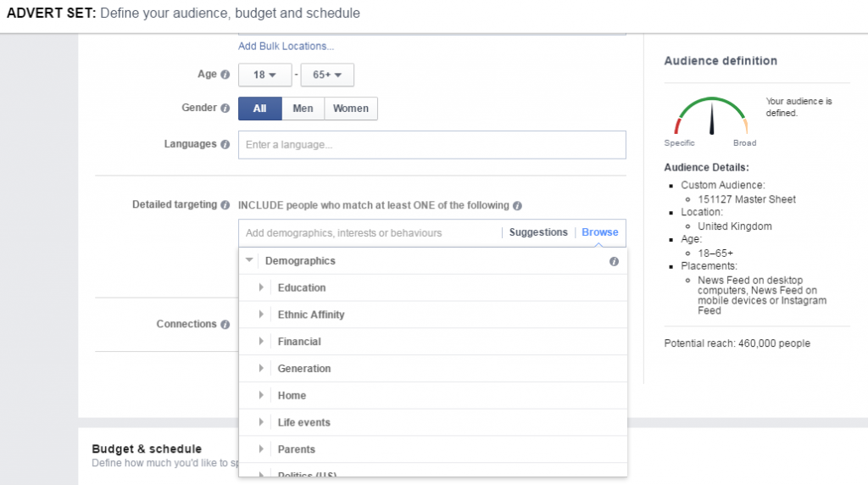Click the 'Your audience is defined.' text

coord(798,107)
